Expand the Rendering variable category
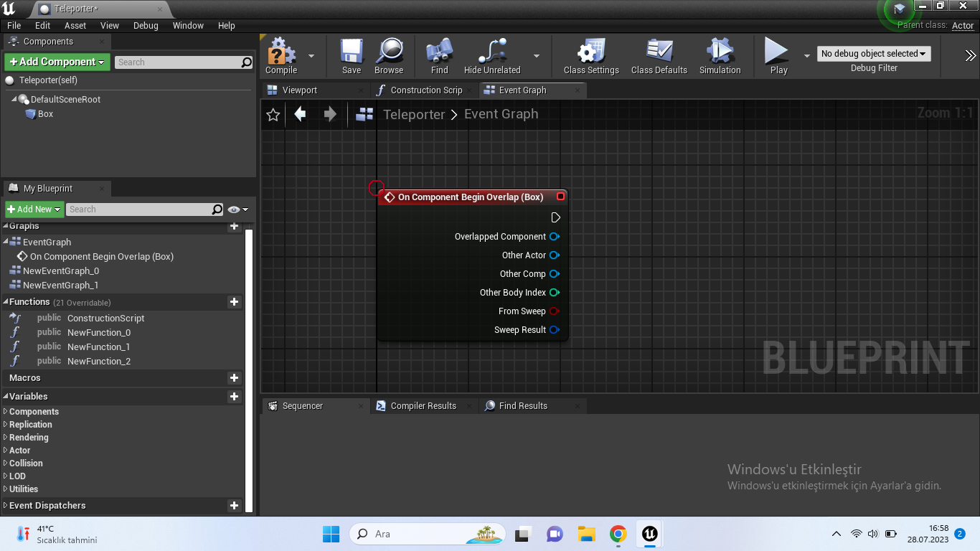 [6, 438]
